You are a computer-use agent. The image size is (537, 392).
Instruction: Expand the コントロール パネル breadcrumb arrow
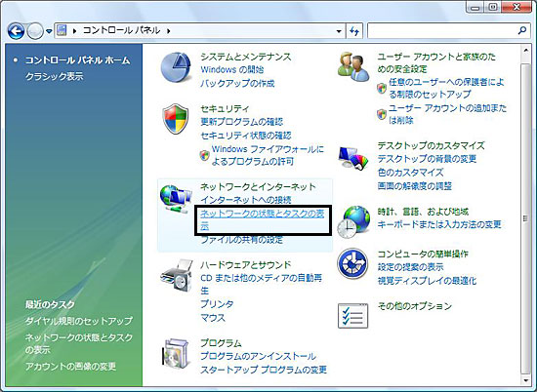[168, 31]
